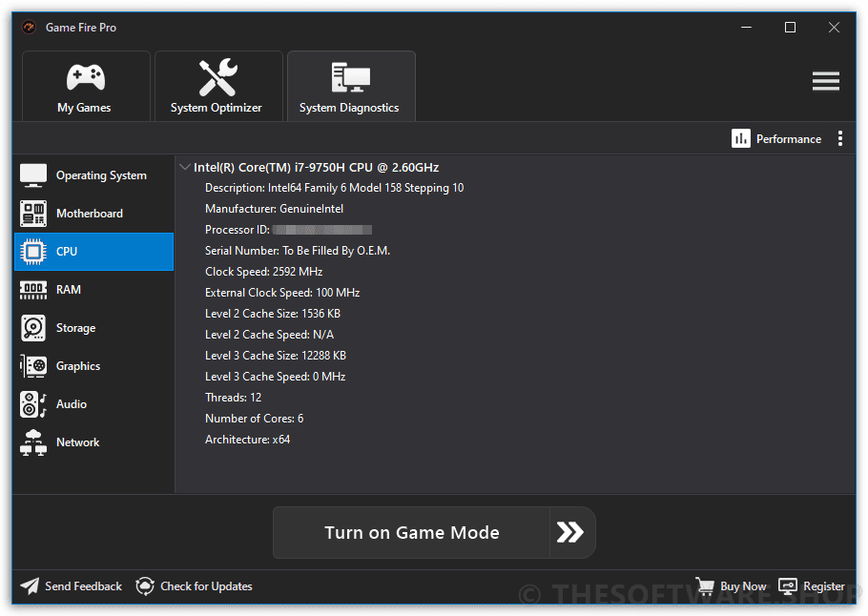Select Level 3 Cache Size: 12288 KB
Image resolution: width=868 pixels, height=616 pixels.
[x=275, y=356]
